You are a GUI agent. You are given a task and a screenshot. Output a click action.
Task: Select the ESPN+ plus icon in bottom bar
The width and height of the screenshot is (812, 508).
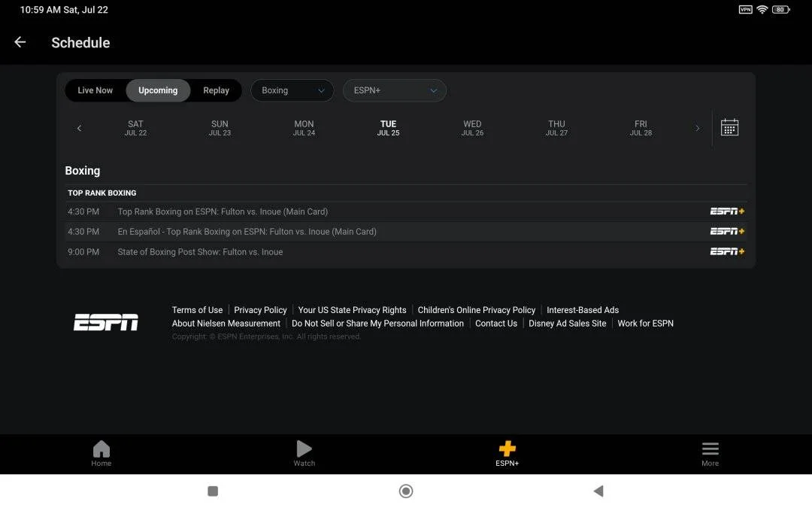click(x=507, y=449)
